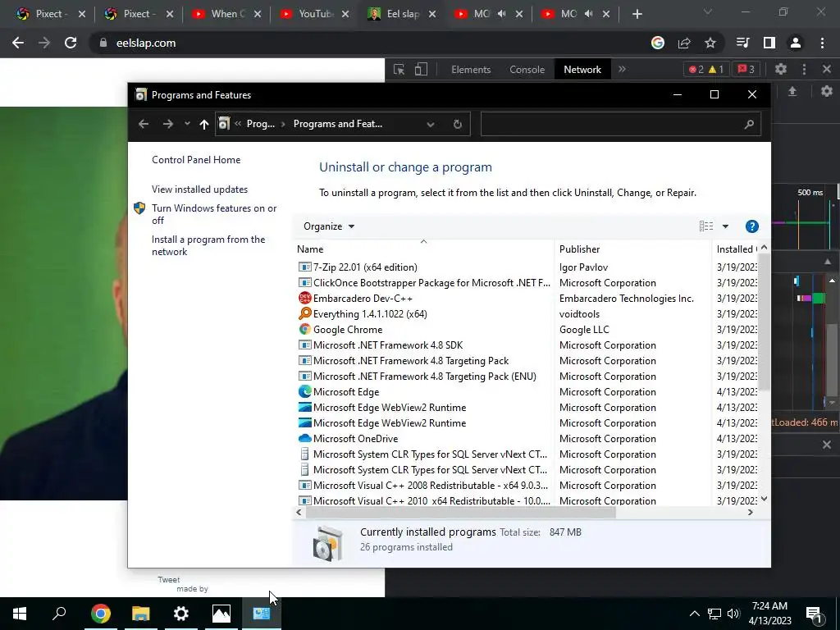Open Control Panel Home link
The height and width of the screenshot is (630, 840).
point(196,160)
